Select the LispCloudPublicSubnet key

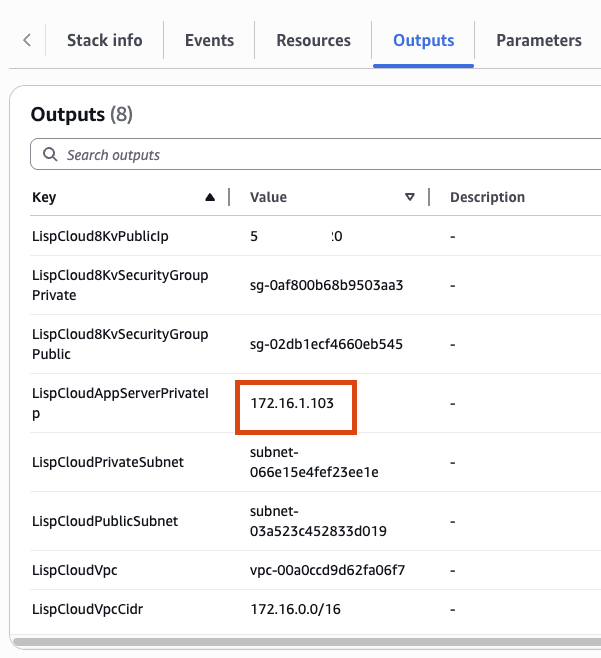tap(105, 521)
